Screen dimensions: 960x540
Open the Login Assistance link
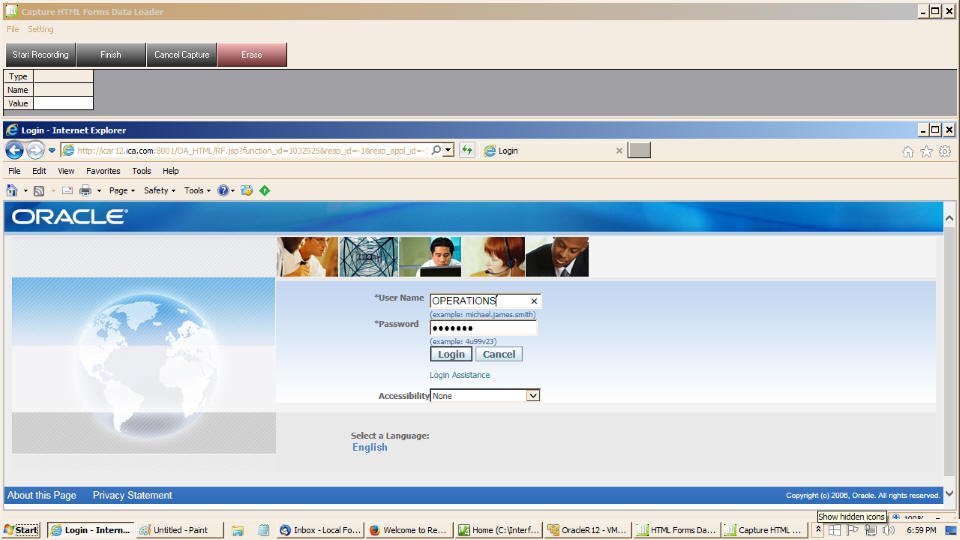pyautogui.click(x=460, y=375)
